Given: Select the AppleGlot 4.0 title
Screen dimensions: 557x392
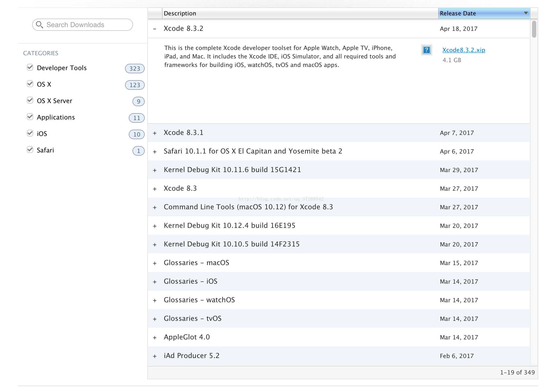Looking at the screenshot, I should point(187,337).
